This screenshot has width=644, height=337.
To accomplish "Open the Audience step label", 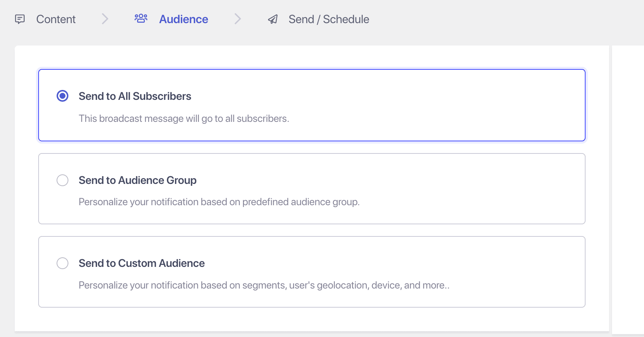I will click(x=183, y=19).
